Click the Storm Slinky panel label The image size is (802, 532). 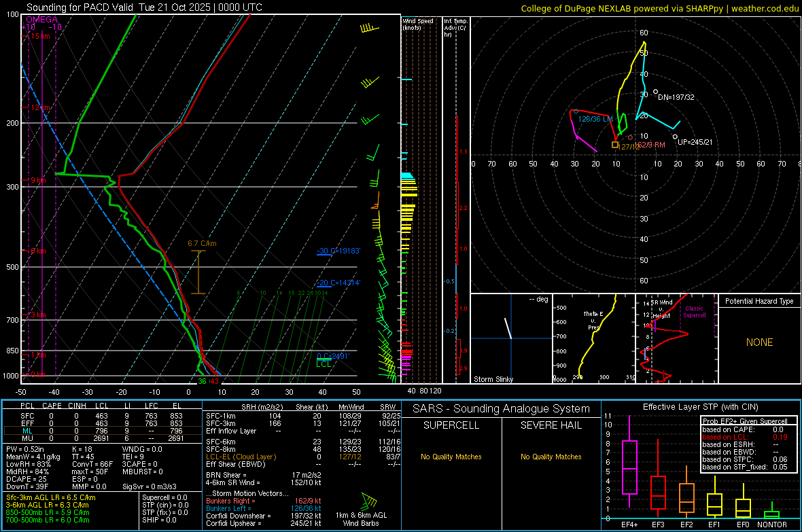493,379
